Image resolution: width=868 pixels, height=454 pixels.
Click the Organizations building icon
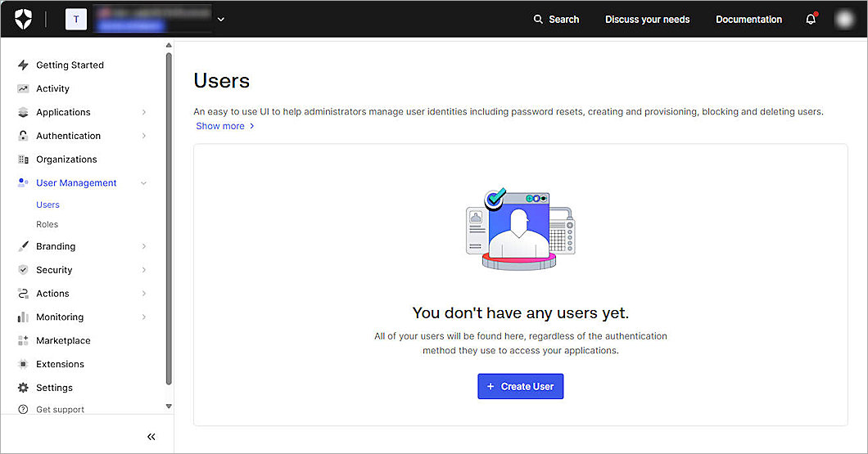click(x=23, y=160)
